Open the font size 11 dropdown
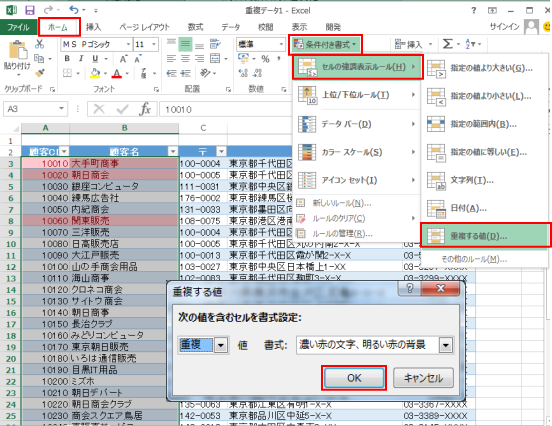 click(154, 44)
